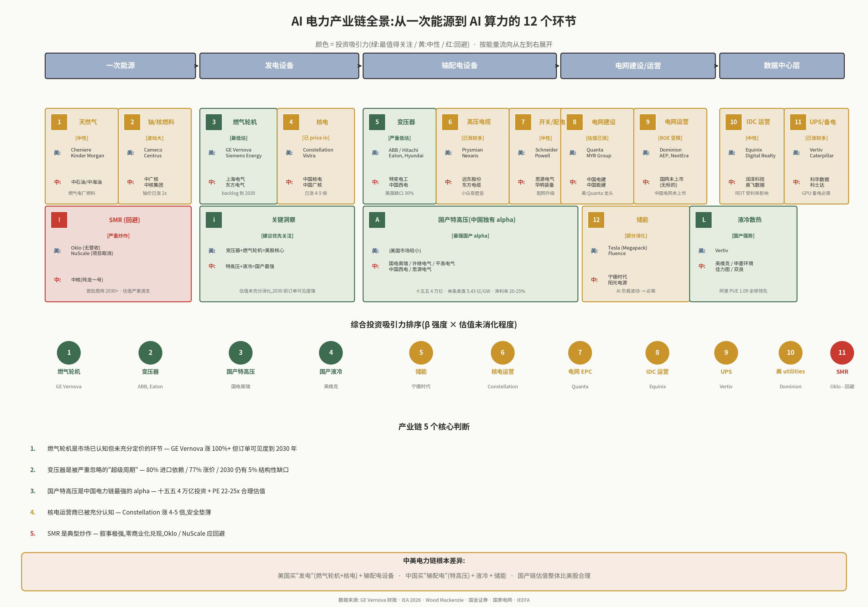
Task: Click the yellow ranking circle 5 above 储能
Action: 421,353
